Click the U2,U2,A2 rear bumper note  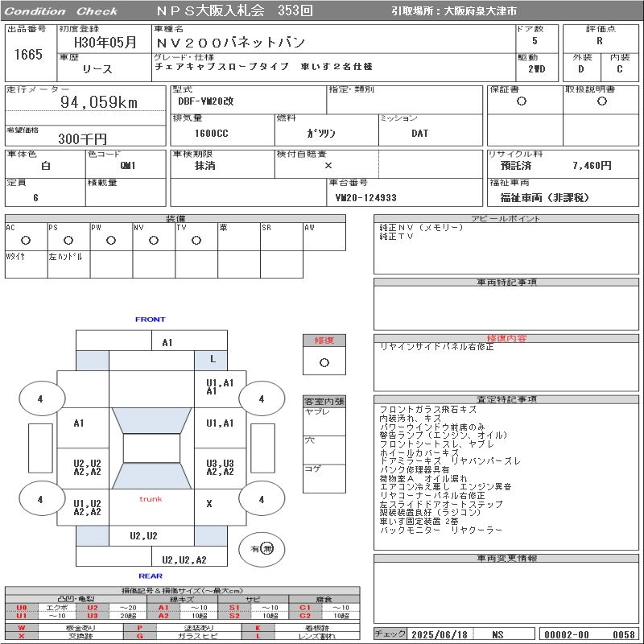[x=184, y=560]
